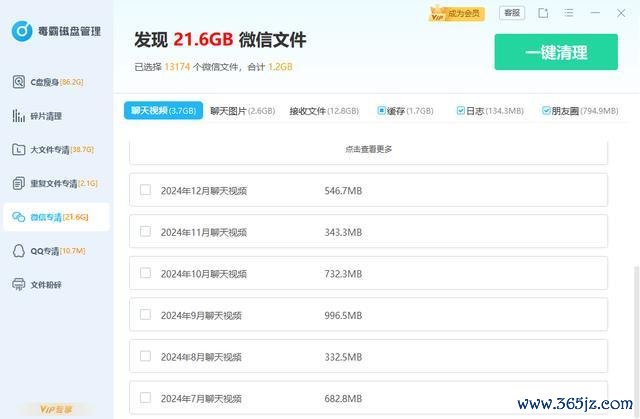Click the 一键清理 button
Image resolution: width=640 pixels, height=419 pixels.
click(556, 52)
